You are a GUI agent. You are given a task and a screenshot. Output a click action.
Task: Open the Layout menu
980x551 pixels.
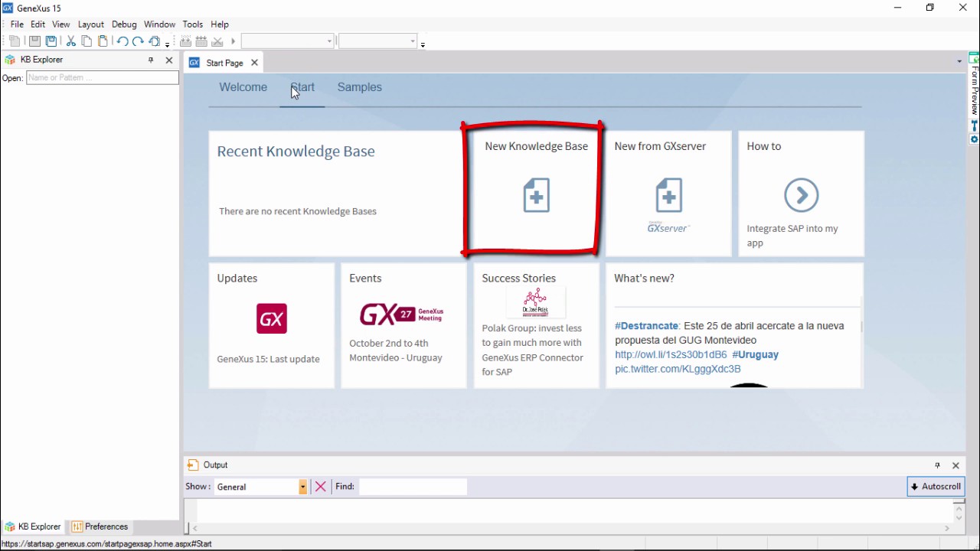point(91,24)
